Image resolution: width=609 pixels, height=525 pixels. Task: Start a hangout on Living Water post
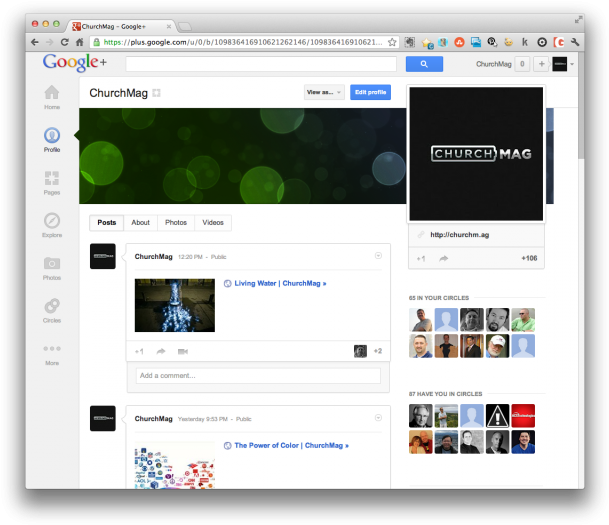(183, 351)
